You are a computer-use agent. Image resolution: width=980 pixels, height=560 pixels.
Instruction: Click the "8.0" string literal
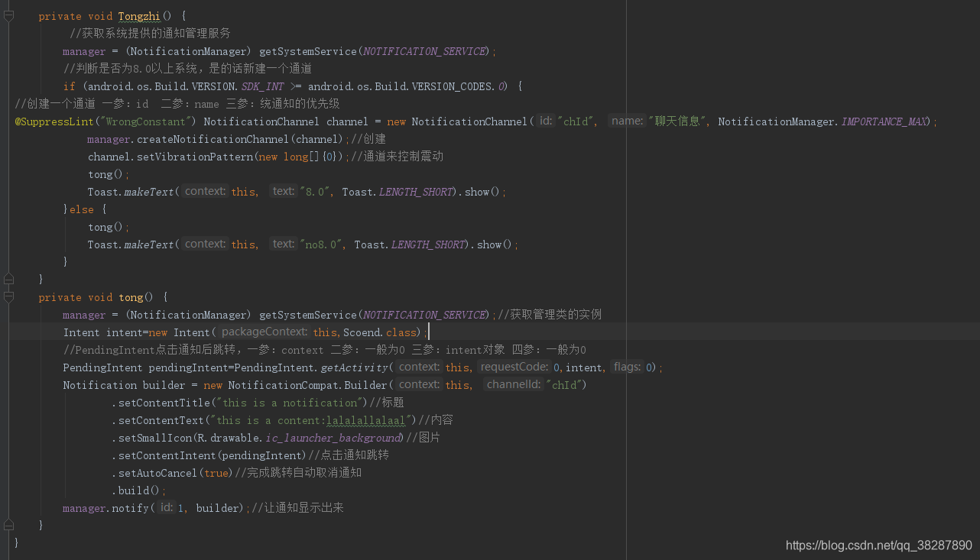click(317, 192)
